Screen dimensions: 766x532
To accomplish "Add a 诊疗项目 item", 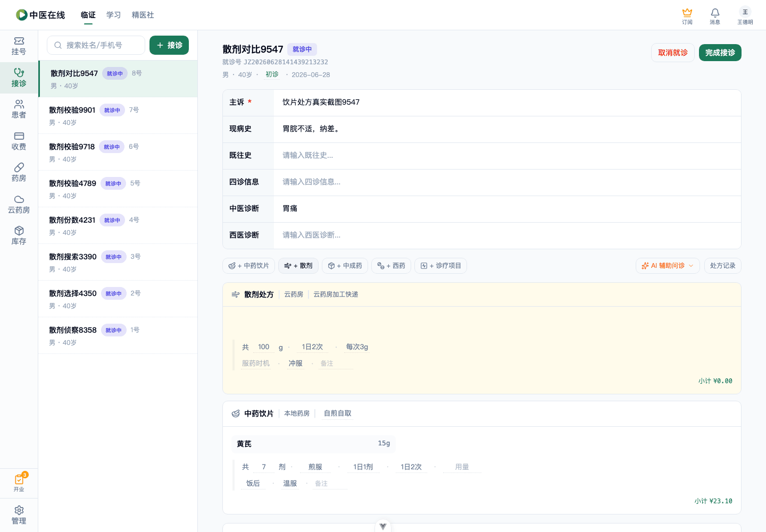I will point(441,266).
